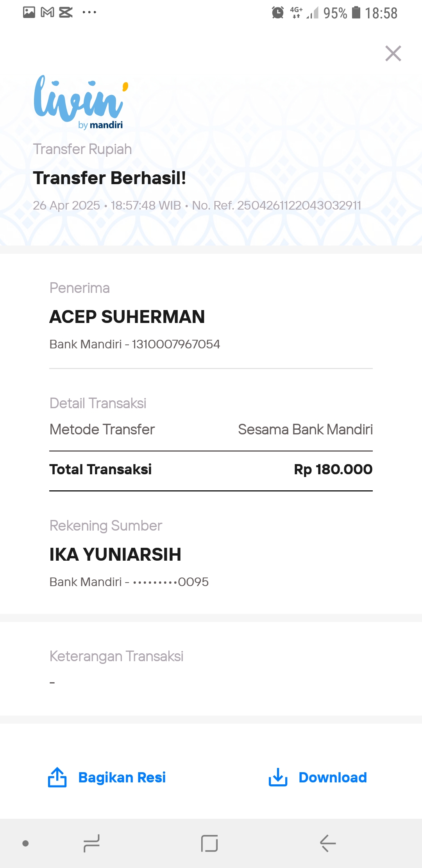Tap the three-dot overflow in status bar
Image resolution: width=422 pixels, height=868 pixels.
click(x=89, y=13)
